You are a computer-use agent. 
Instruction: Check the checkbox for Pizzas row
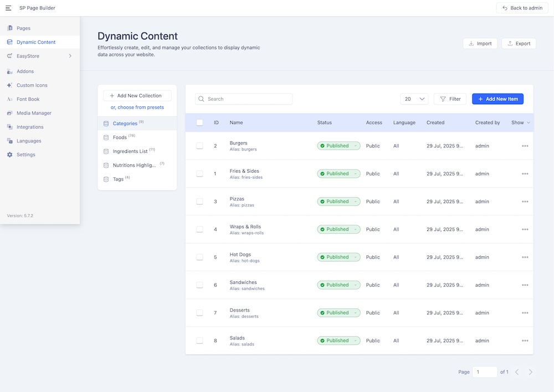[199, 202]
